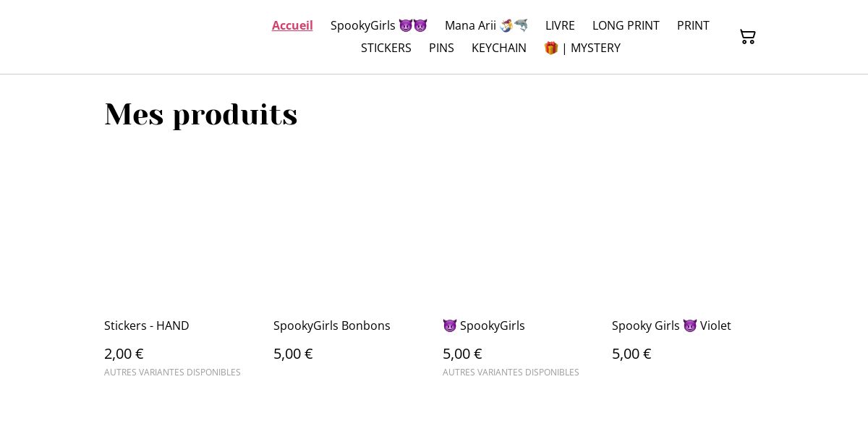View the Spooky Girls Violet product
The width and height of the screenshot is (868, 434).
(x=671, y=325)
